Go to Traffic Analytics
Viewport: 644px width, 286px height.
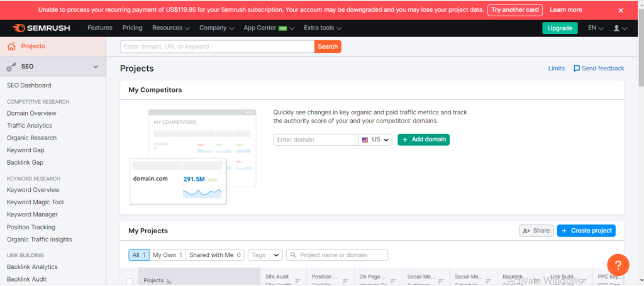(30, 126)
